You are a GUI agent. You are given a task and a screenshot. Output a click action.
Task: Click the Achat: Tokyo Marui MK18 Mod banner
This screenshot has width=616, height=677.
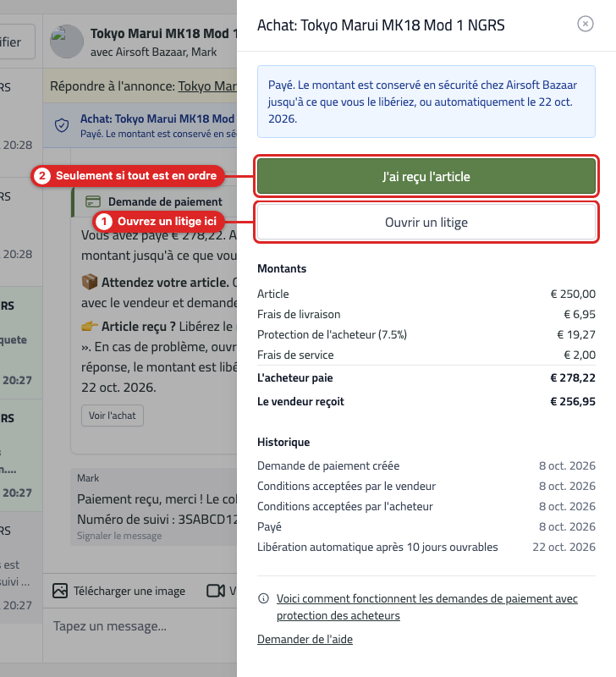click(140, 125)
